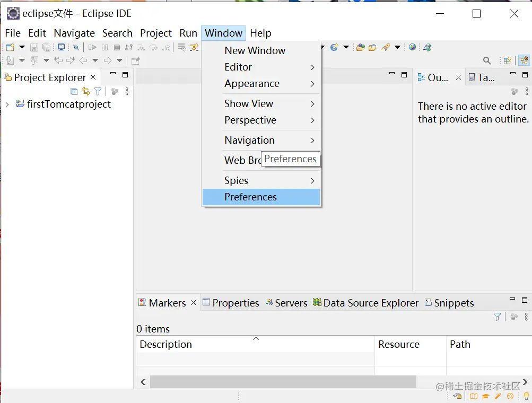Click the blue S new servlet icon
Viewport: 532px width, 403px height.
[334, 48]
